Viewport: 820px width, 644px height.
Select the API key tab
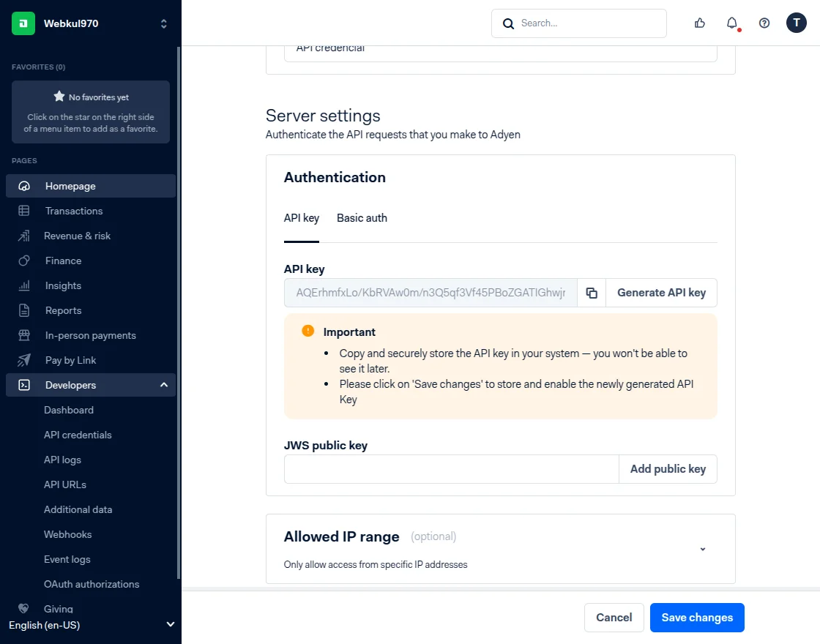pos(301,218)
